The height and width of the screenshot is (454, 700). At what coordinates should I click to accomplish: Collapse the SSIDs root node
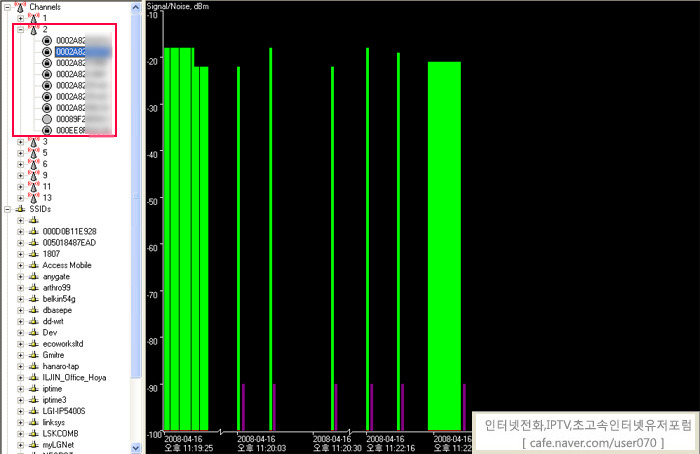tap(7, 209)
